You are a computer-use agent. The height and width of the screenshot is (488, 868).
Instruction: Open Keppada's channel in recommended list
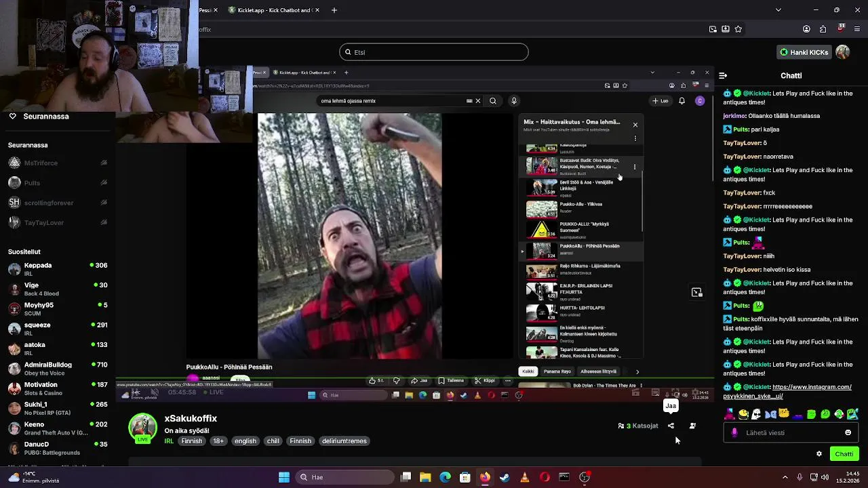pos(58,269)
